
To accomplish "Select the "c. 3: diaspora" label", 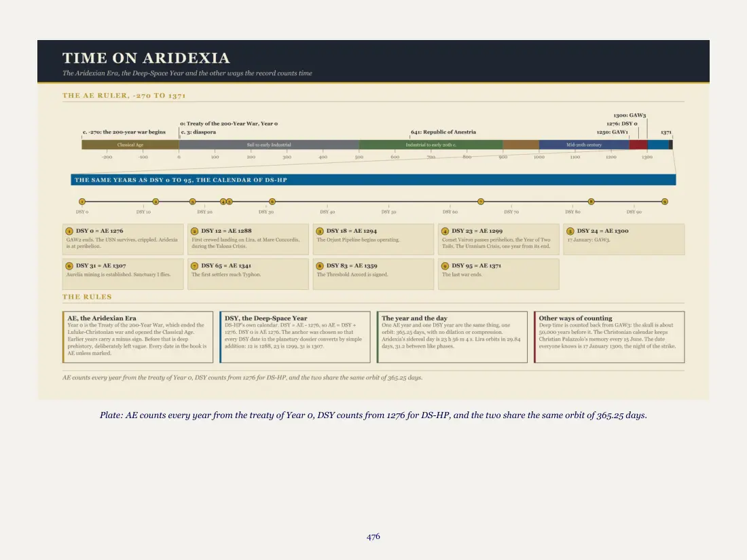I will pos(198,132).
